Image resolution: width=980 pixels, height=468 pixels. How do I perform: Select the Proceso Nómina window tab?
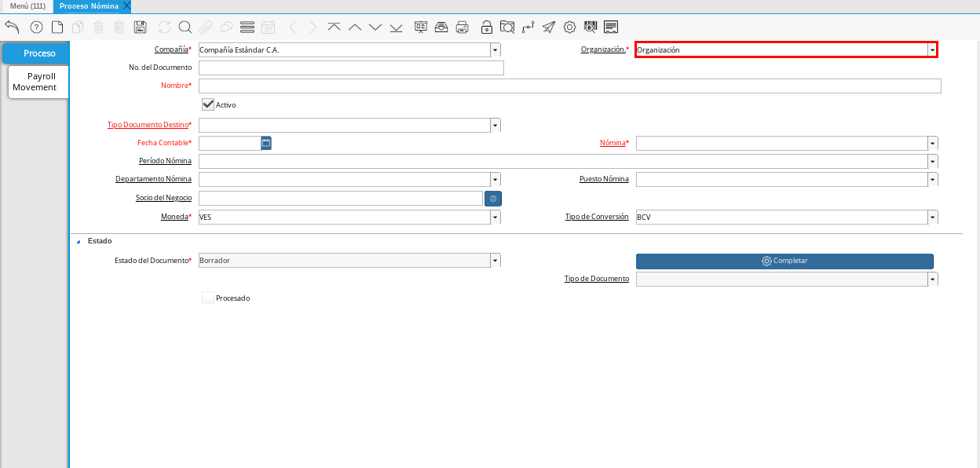(89, 5)
